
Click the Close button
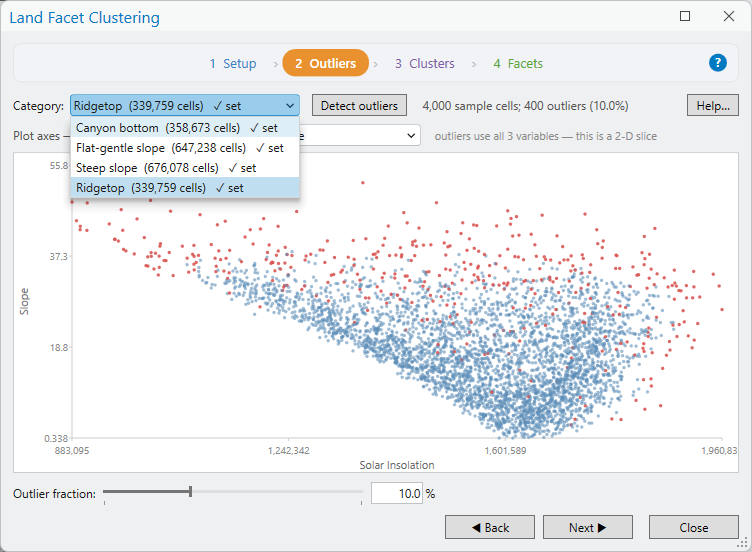[693, 528]
